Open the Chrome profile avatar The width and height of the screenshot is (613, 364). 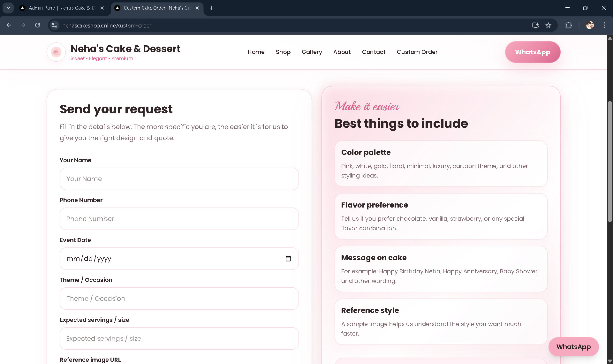point(590,25)
